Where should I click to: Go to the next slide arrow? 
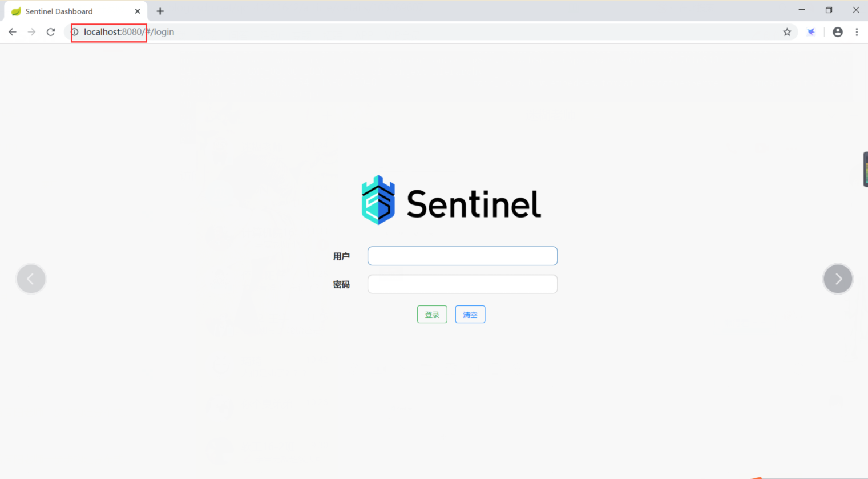838,279
